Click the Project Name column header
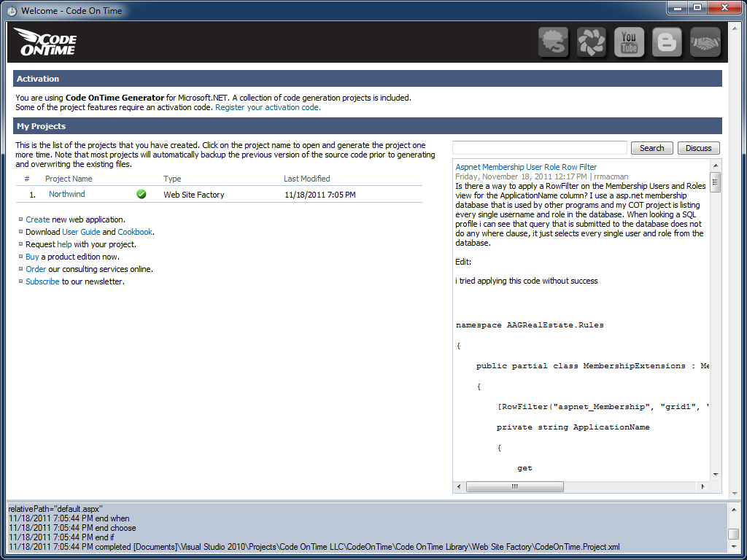747x560 pixels. point(69,179)
